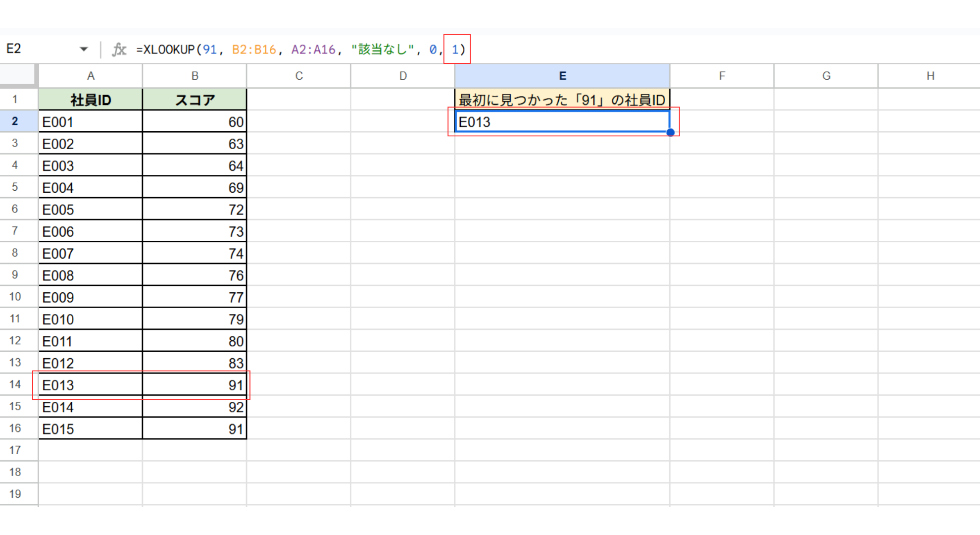Select column E header

click(562, 76)
